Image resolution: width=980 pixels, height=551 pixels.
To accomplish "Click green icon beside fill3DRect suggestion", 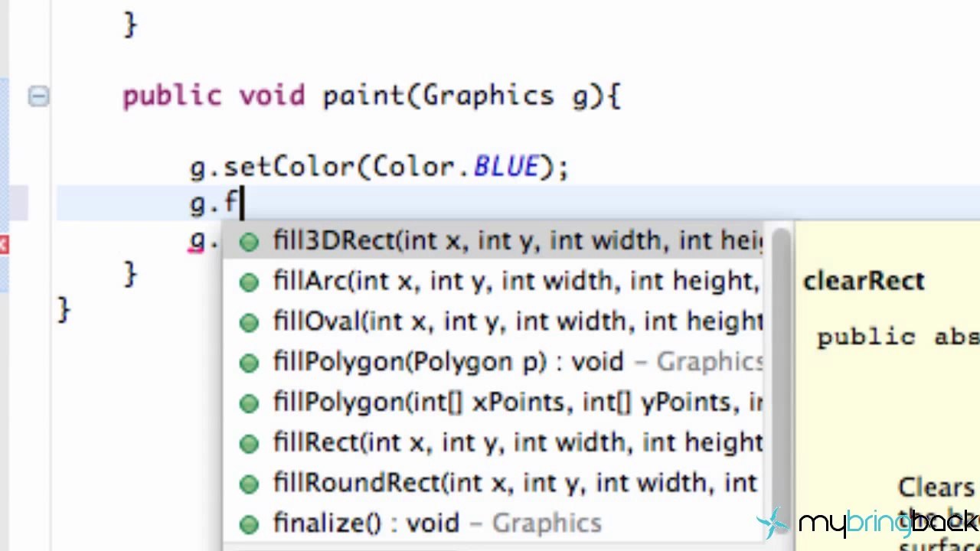I will click(x=249, y=243).
